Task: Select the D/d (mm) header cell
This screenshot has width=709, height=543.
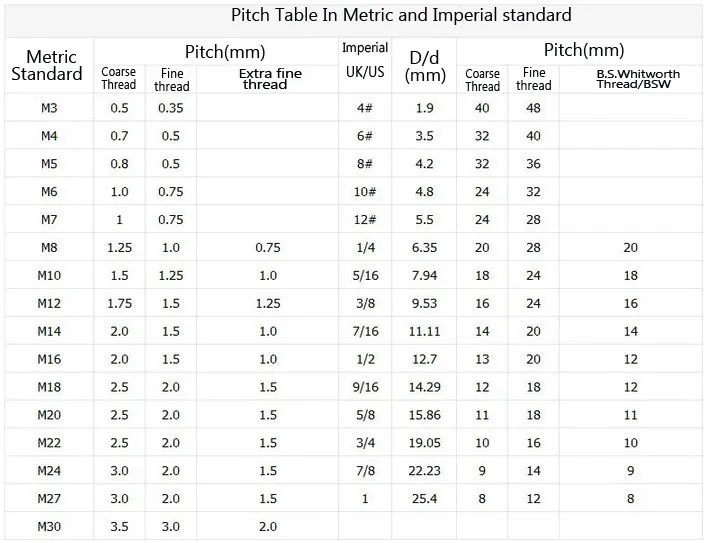Action: (425, 66)
